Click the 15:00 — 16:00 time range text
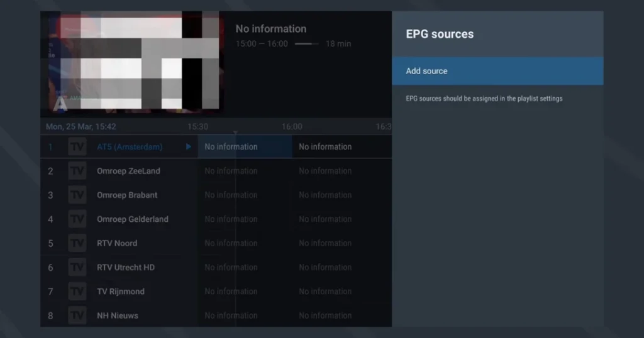 click(262, 44)
